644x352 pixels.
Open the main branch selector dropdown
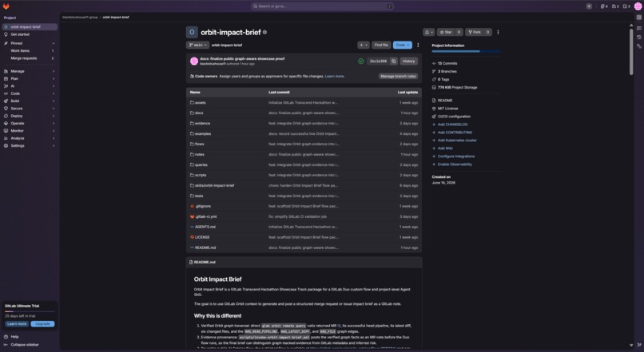point(198,45)
